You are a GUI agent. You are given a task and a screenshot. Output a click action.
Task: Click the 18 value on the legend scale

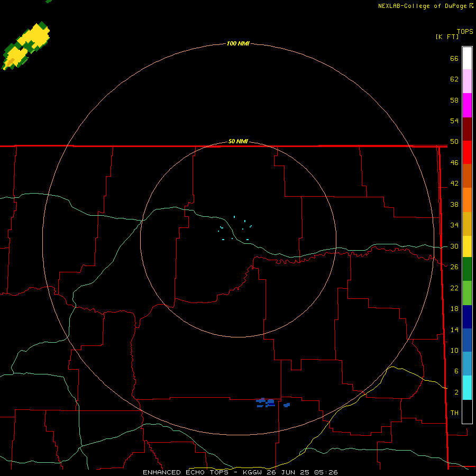454,309
